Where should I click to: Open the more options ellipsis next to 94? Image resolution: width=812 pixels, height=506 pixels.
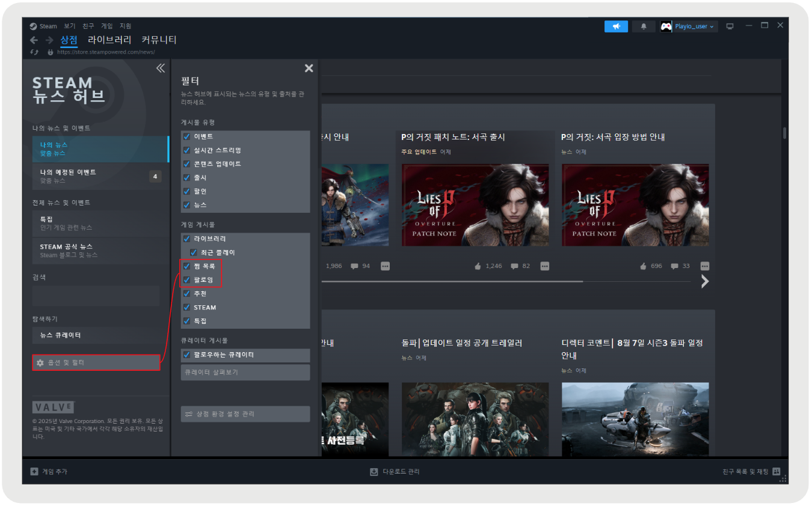tap(385, 266)
